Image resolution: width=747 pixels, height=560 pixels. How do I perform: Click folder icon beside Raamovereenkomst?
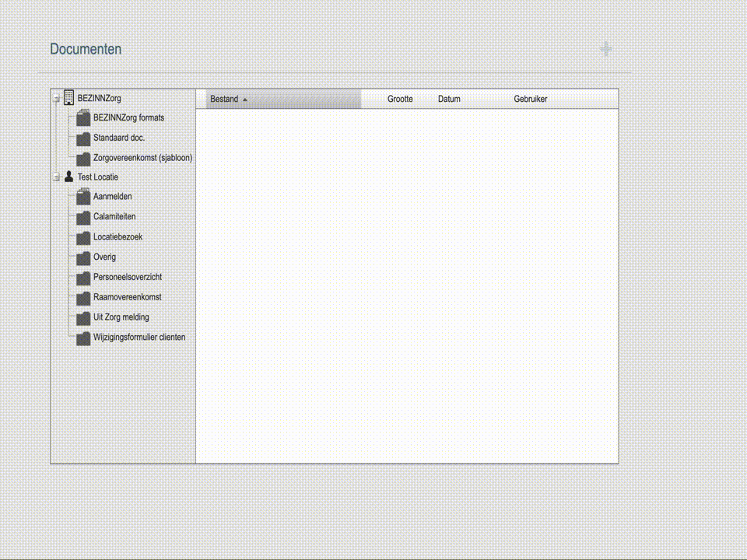coord(83,298)
